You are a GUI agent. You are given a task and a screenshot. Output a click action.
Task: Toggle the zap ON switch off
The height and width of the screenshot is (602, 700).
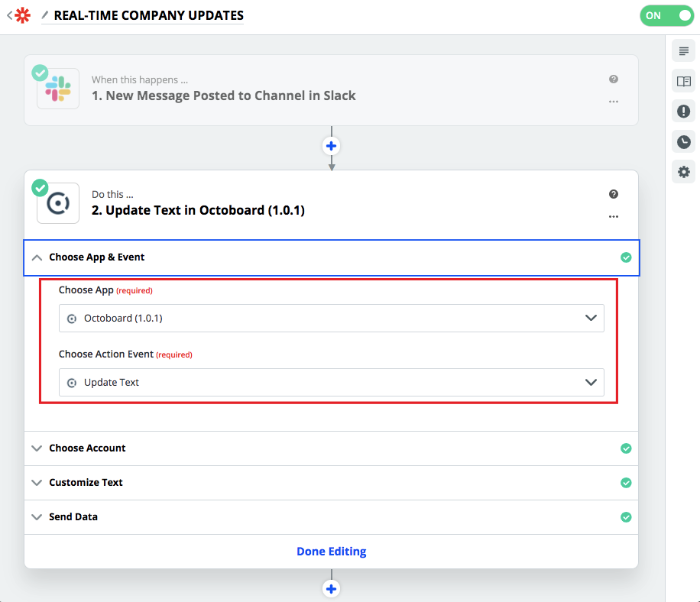click(x=666, y=15)
